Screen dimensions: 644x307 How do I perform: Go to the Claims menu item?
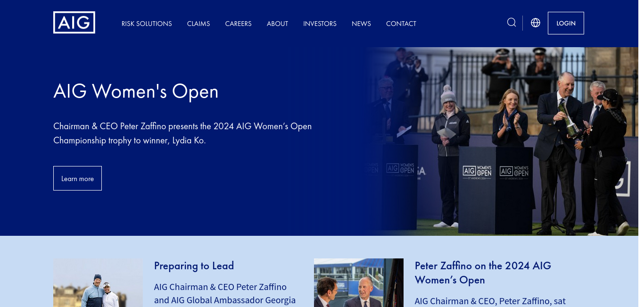click(198, 24)
